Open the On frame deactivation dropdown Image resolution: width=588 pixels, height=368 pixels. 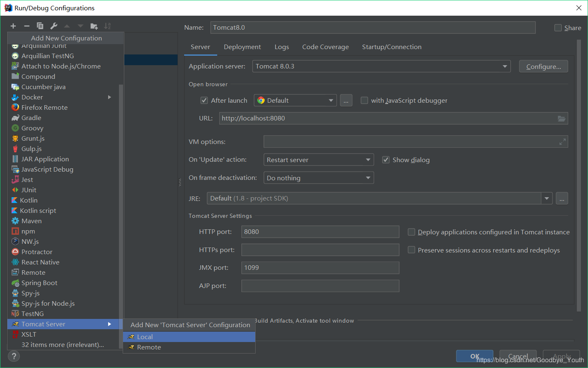point(319,178)
